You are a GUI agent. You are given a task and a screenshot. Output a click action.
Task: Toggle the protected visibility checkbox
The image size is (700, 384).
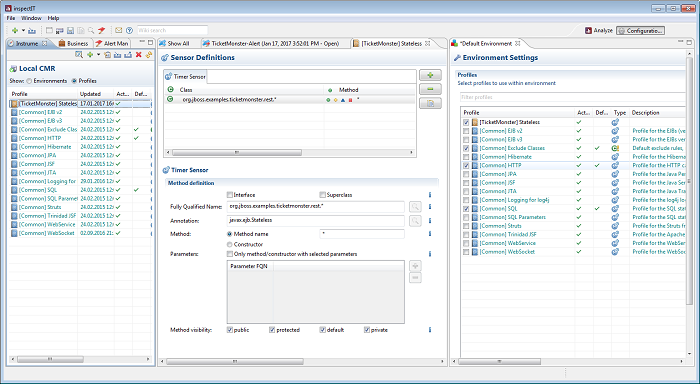point(272,330)
